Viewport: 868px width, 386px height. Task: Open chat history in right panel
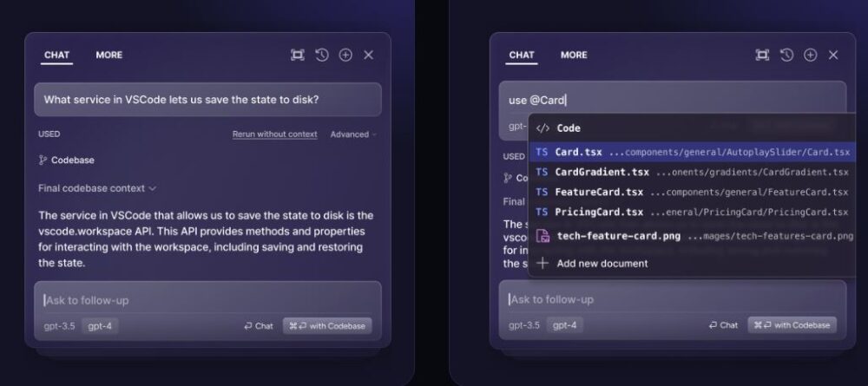pos(786,55)
